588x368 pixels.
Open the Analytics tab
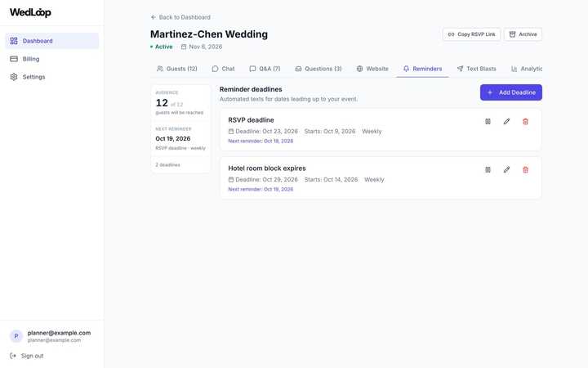point(527,69)
